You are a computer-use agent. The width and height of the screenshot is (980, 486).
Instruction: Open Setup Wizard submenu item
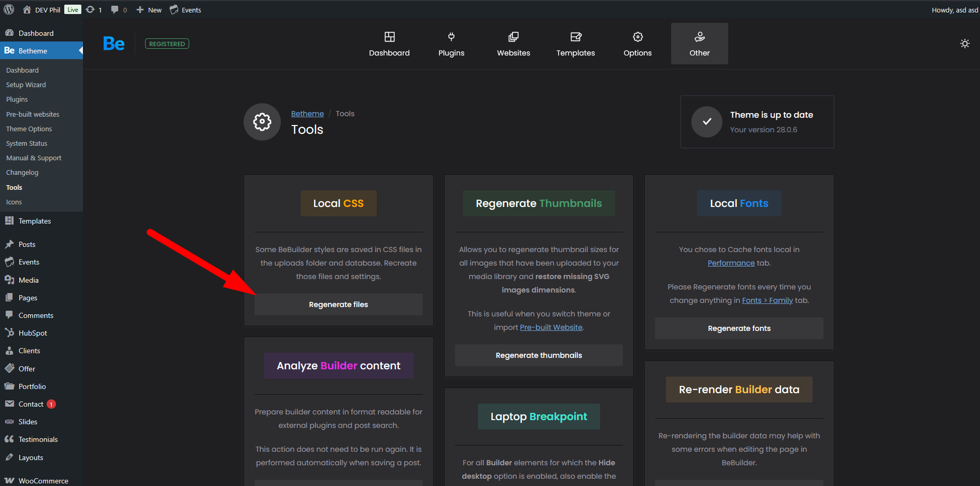tap(26, 85)
